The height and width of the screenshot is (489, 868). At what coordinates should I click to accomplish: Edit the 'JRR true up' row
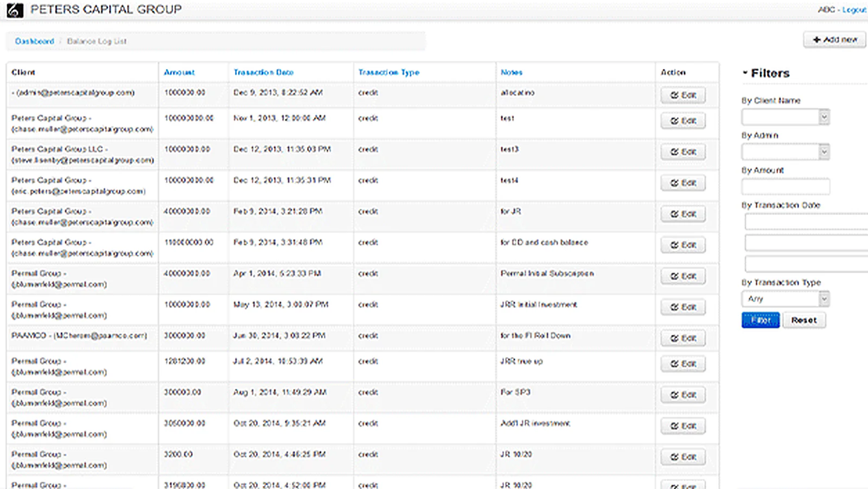tap(683, 364)
